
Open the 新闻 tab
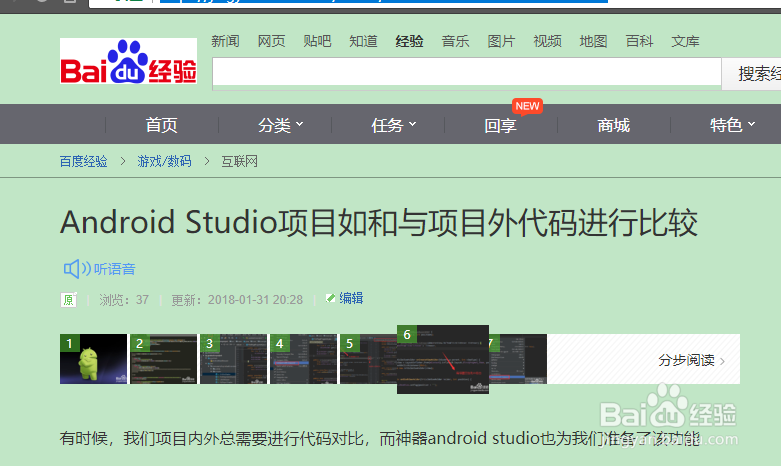(x=225, y=41)
